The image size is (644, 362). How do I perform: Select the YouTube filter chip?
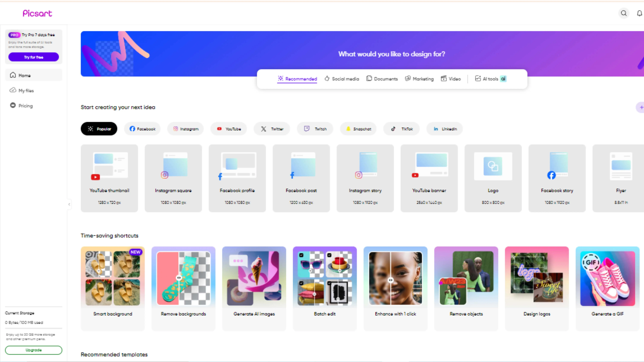[x=229, y=129]
